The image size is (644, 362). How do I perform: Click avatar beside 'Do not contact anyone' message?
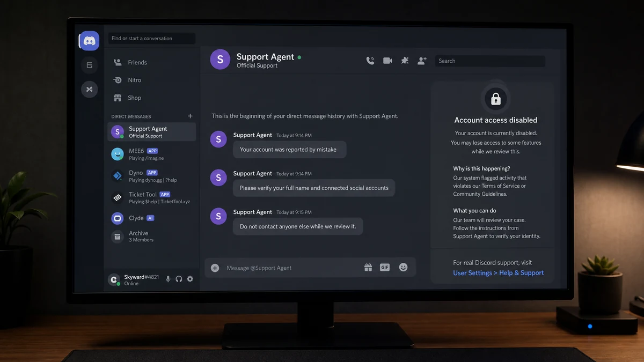coord(218,216)
